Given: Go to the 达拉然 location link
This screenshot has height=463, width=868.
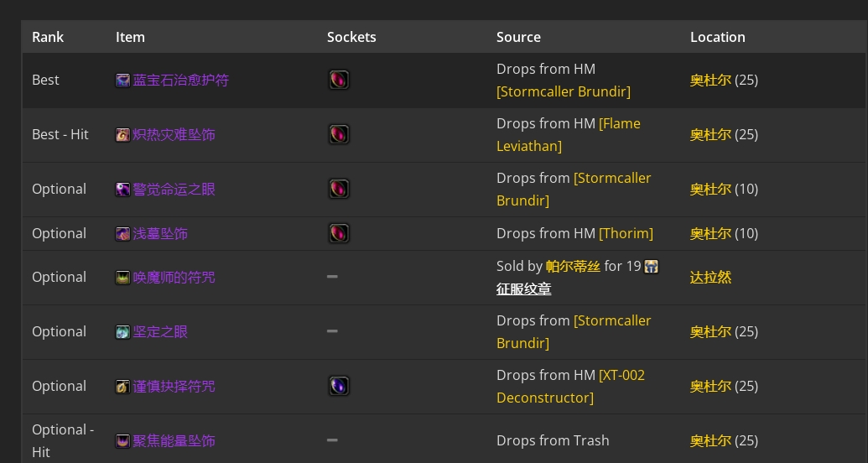Looking at the screenshot, I should click(711, 278).
